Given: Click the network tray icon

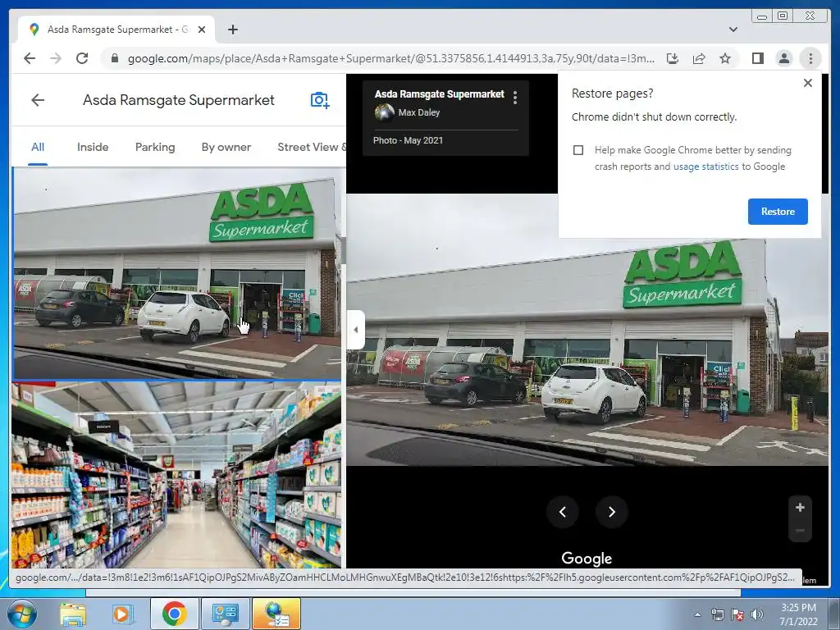Looking at the screenshot, I should (x=717, y=614).
